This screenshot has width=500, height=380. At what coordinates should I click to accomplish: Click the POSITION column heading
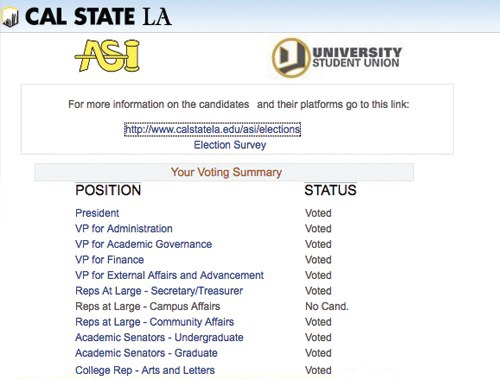click(108, 190)
